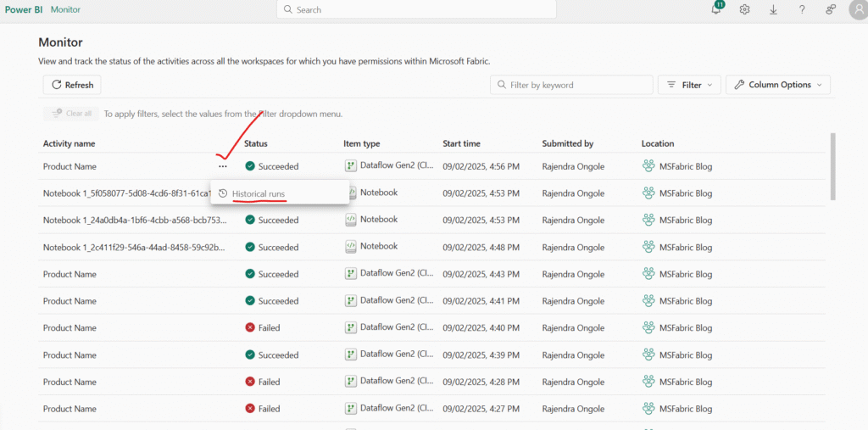Click Notebook icon in 4:48 PM row

click(350, 246)
